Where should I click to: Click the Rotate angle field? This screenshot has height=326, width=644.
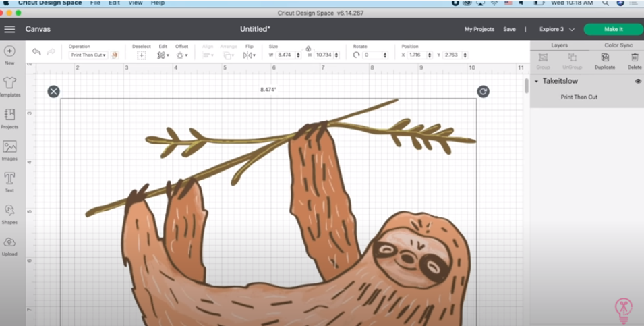click(x=372, y=55)
